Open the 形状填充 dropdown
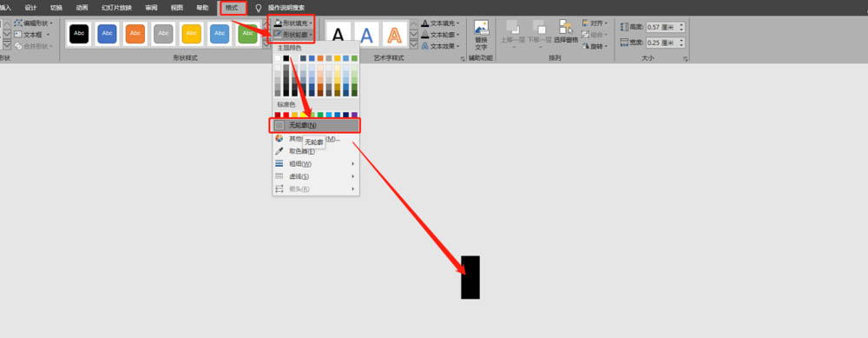 click(293, 23)
